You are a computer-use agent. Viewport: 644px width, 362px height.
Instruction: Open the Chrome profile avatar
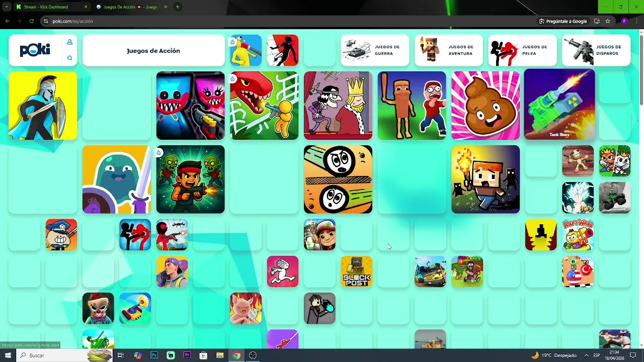point(624,21)
